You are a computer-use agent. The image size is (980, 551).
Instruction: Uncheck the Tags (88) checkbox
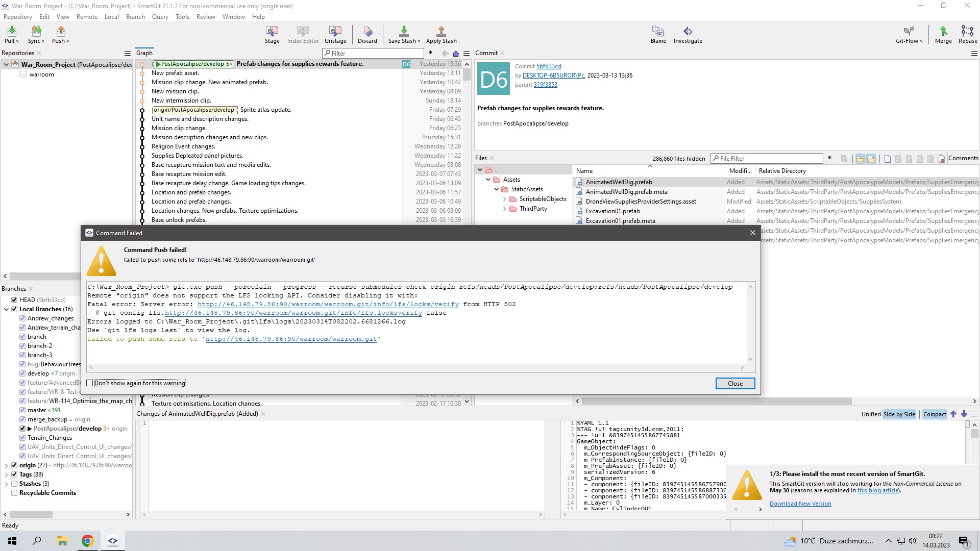pyautogui.click(x=14, y=474)
